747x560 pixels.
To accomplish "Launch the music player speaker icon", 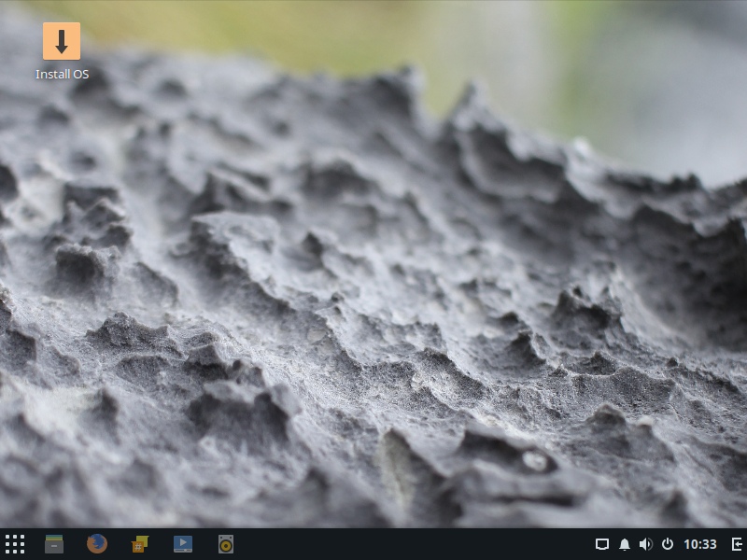I will point(225,544).
